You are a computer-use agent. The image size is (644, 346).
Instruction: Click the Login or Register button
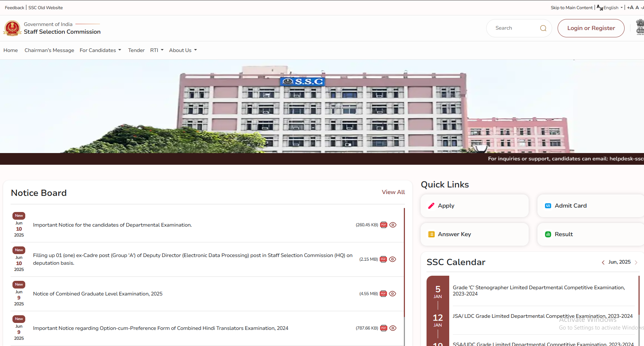pyautogui.click(x=591, y=28)
